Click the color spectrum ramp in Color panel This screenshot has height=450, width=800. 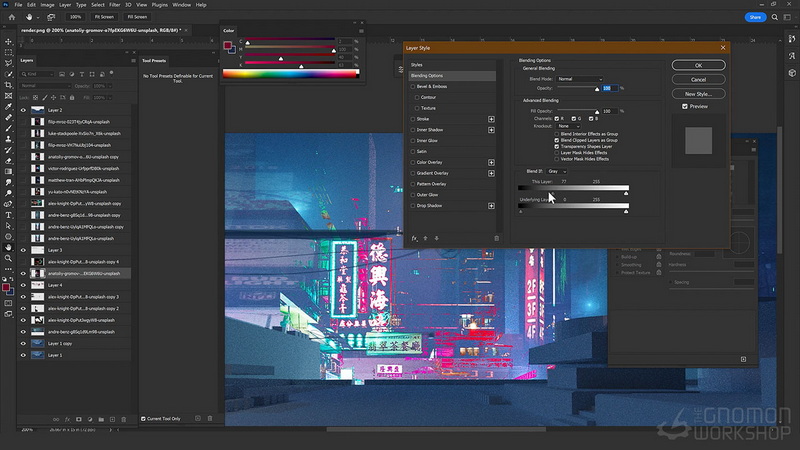pyautogui.click(x=291, y=74)
